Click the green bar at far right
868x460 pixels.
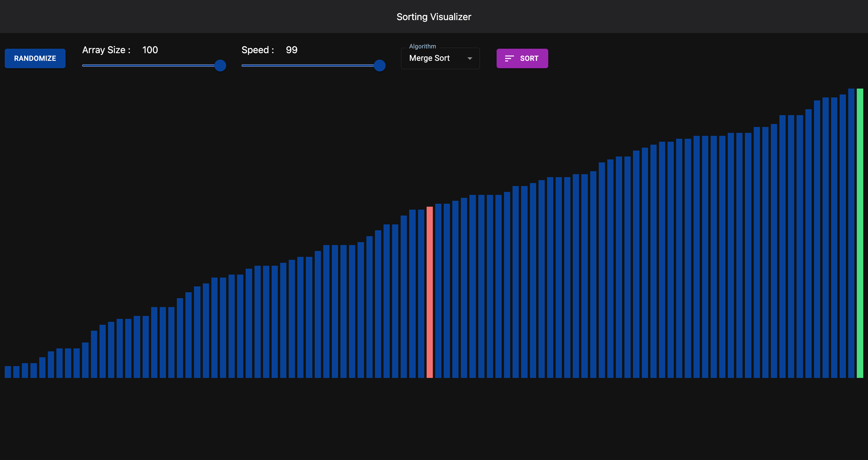859,233
